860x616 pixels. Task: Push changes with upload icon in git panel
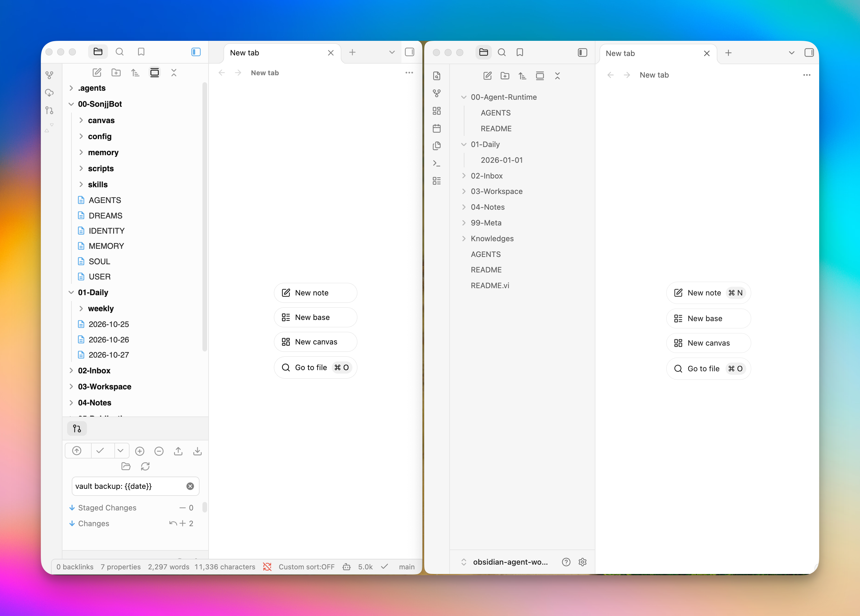point(178,451)
